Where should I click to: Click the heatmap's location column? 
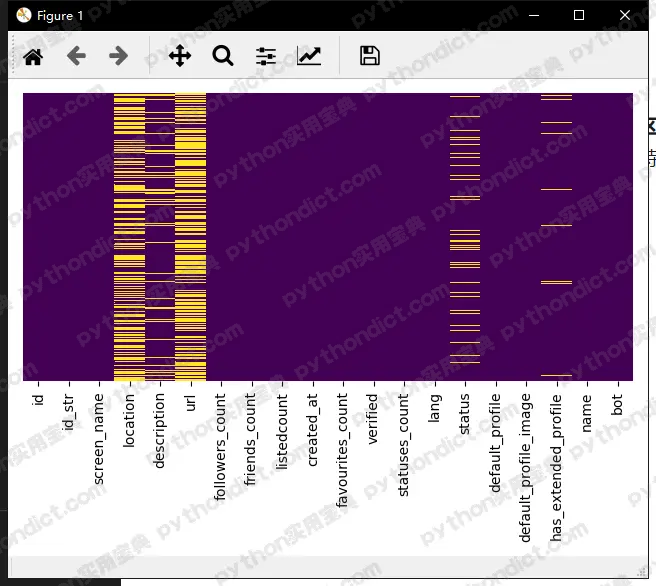point(129,237)
